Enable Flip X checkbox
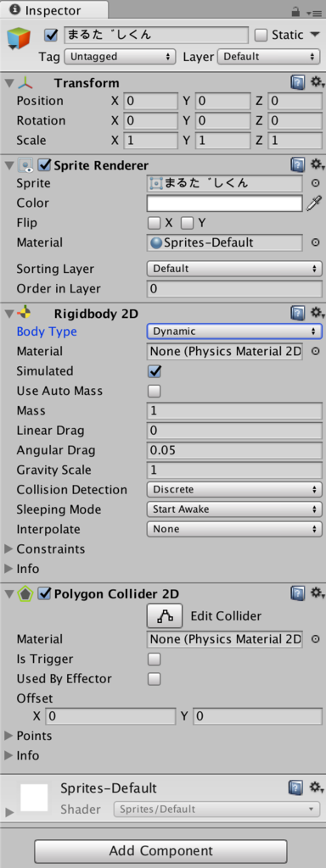326x868 pixels. click(x=155, y=223)
